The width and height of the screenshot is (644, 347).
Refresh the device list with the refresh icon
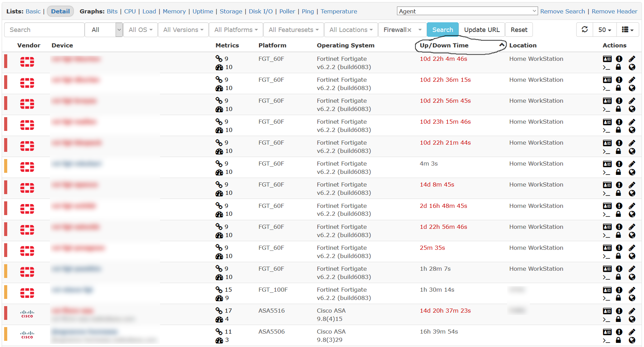pyautogui.click(x=584, y=30)
